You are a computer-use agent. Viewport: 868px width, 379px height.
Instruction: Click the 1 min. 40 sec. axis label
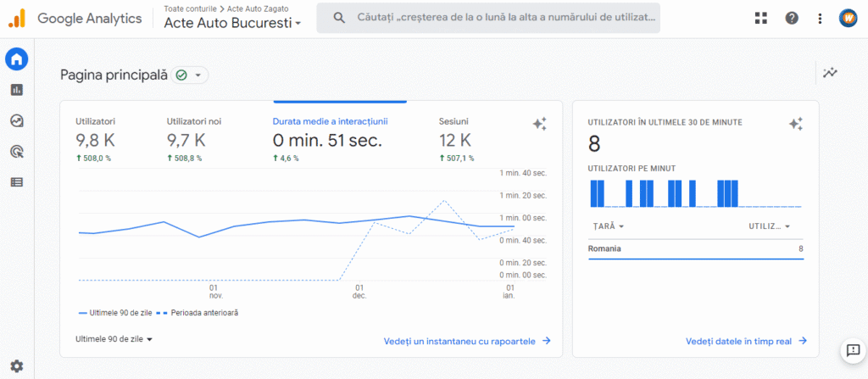pyautogui.click(x=522, y=174)
